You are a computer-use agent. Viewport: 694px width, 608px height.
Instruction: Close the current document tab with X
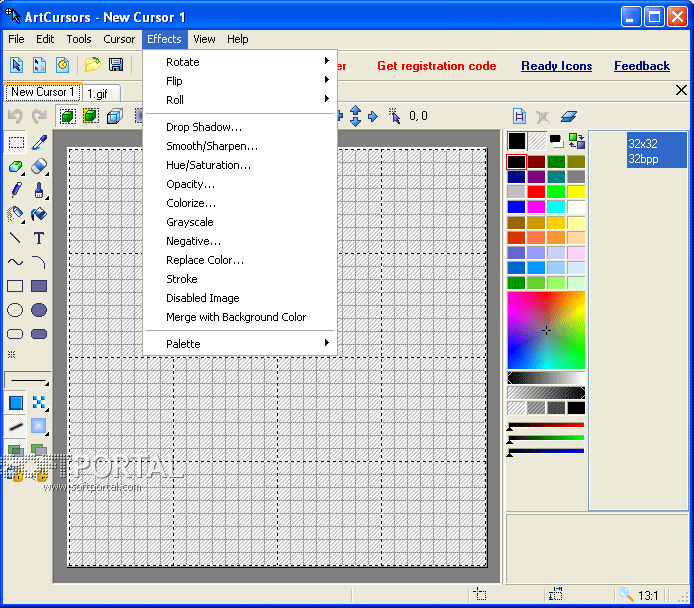(x=681, y=90)
